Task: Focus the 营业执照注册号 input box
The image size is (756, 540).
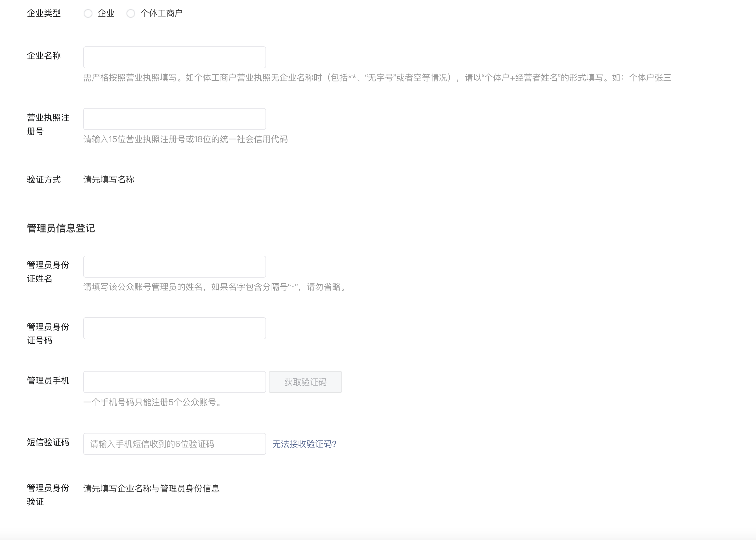Action: [174, 119]
